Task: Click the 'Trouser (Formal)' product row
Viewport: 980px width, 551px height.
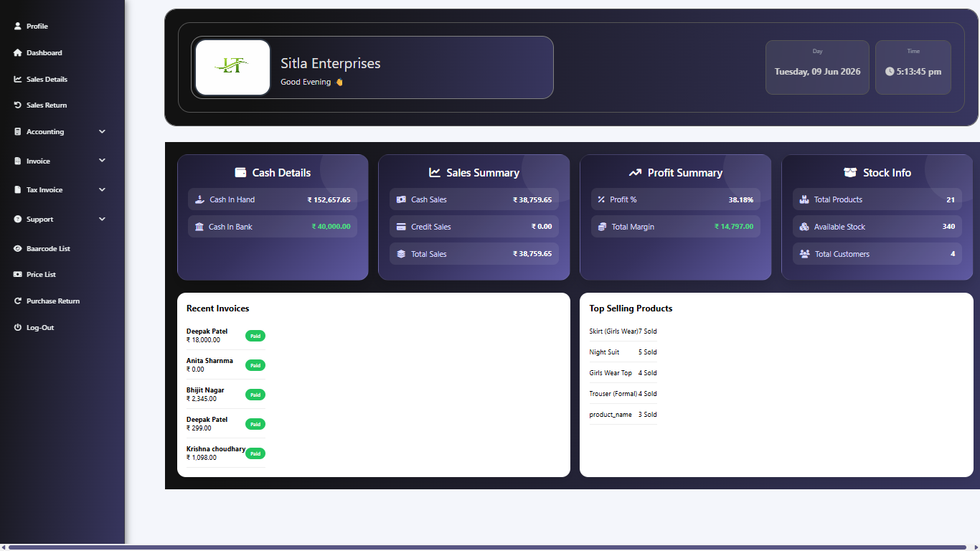Action: [x=623, y=394]
